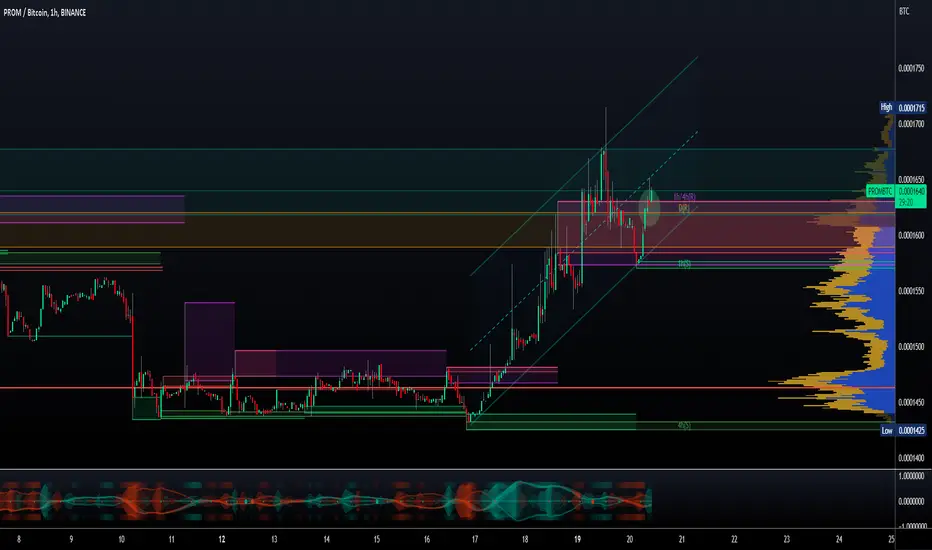The image size is (932, 550).
Task: Click date 23 on time axis
Action: (x=786, y=540)
